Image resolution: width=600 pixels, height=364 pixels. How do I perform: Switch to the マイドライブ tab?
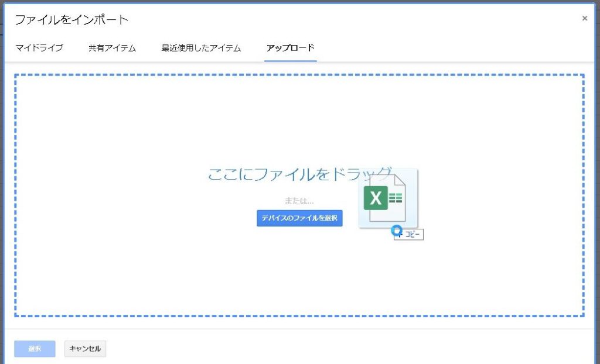coord(39,48)
